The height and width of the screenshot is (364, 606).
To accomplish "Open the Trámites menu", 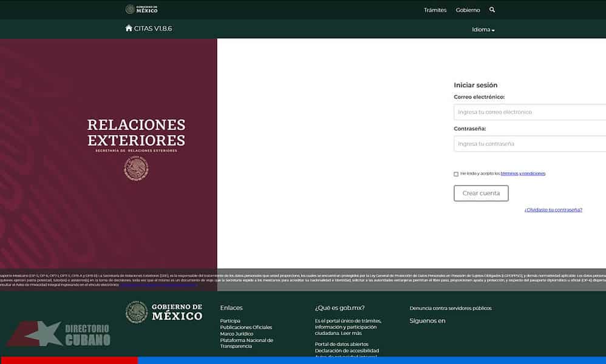I will (435, 10).
